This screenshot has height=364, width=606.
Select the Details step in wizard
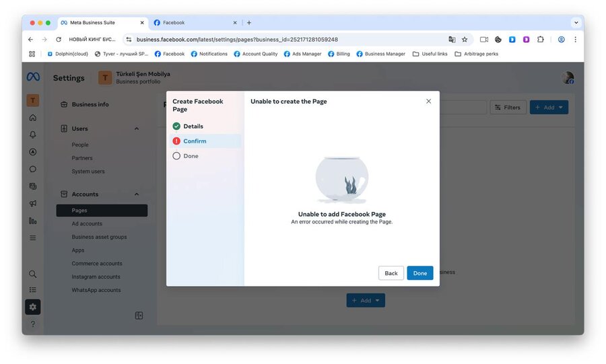(x=193, y=126)
